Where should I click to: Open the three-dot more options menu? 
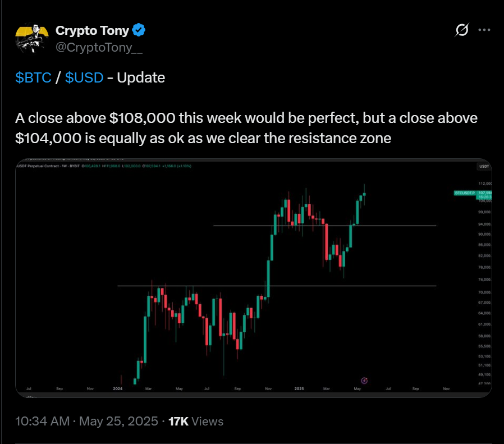coord(484,30)
